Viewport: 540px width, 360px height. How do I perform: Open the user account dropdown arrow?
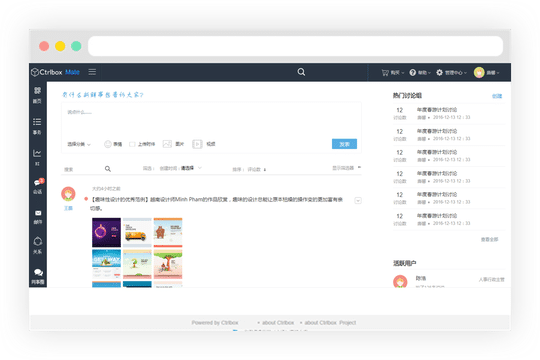(498, 73)
